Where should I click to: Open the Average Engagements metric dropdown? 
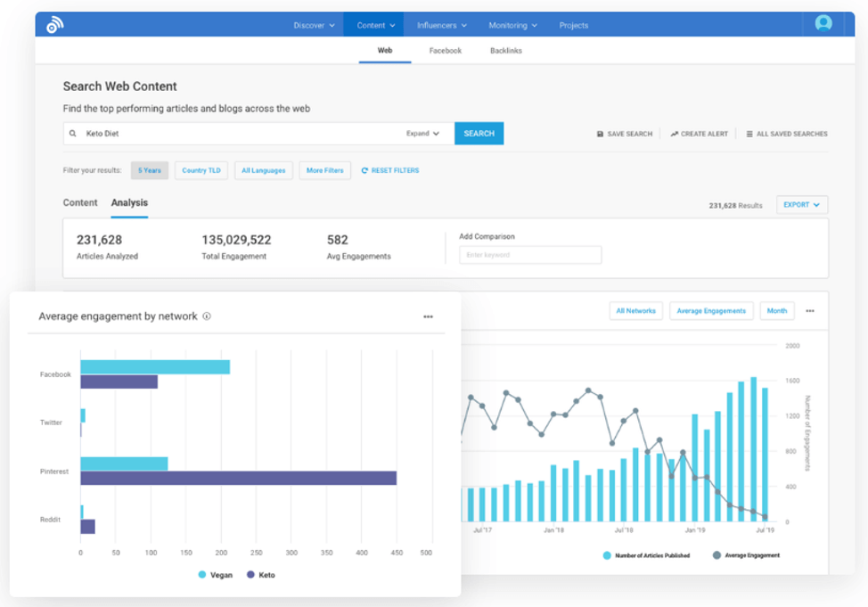[711, 311]
